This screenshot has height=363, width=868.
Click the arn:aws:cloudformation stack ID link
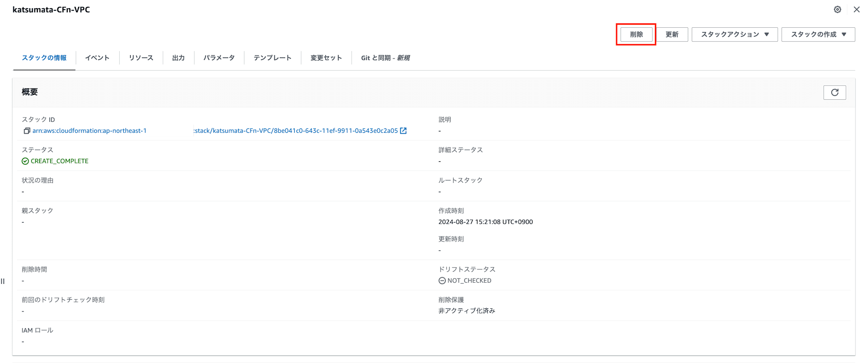pyautogui.click(x=215, y=131)
